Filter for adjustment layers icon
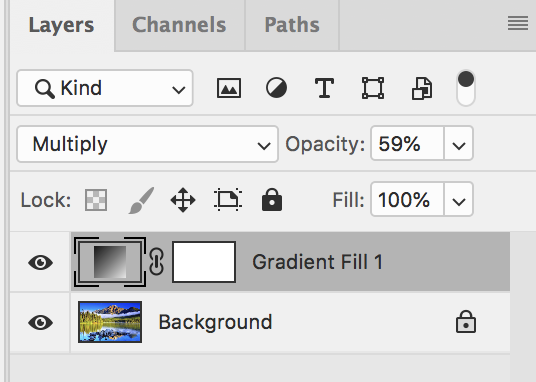The width and height of the screenshot is (536, 382). 276,88
